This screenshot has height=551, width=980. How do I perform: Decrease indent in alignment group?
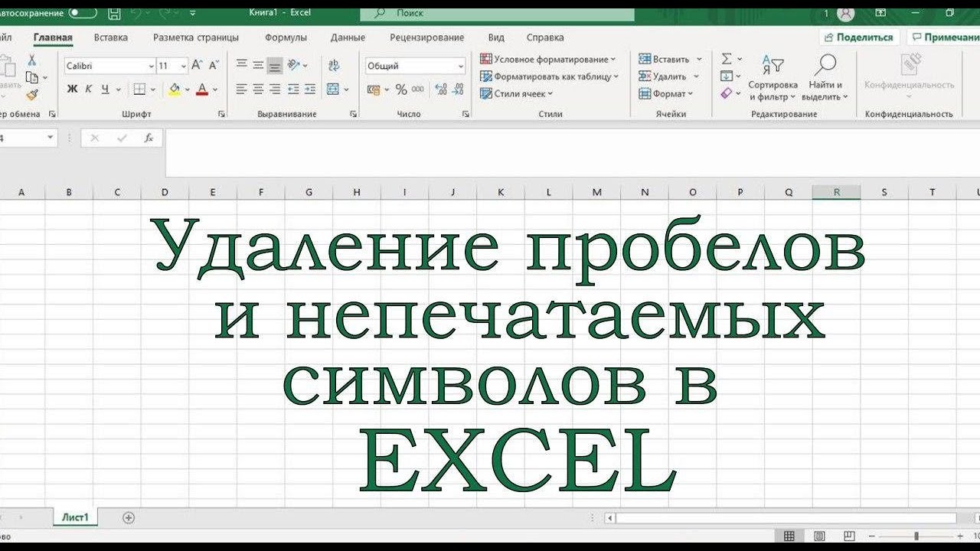(292, 90)
